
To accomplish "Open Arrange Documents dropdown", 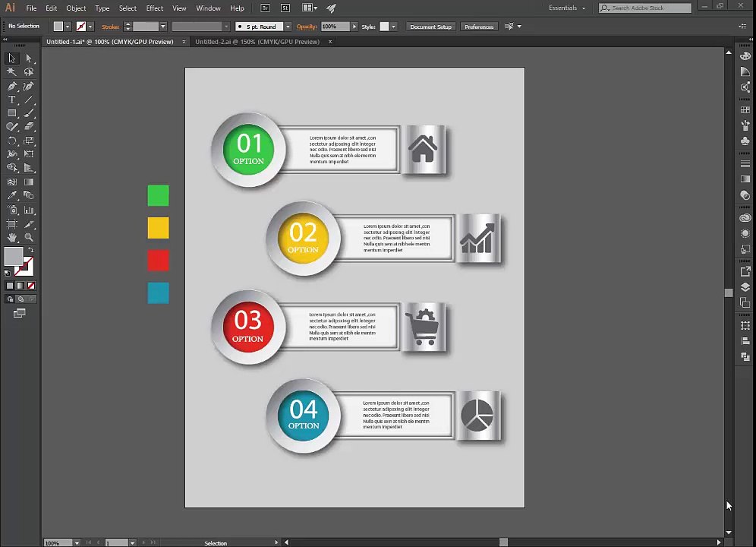I will pyautogui.click(x=310, y=8).
